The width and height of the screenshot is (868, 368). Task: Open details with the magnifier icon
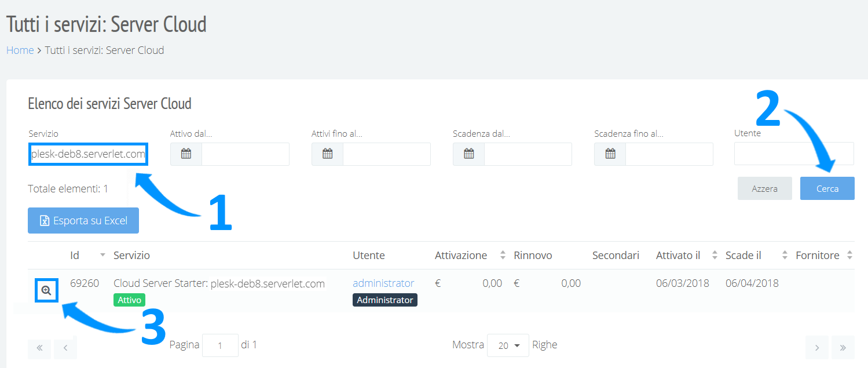[x=46, y=290]
